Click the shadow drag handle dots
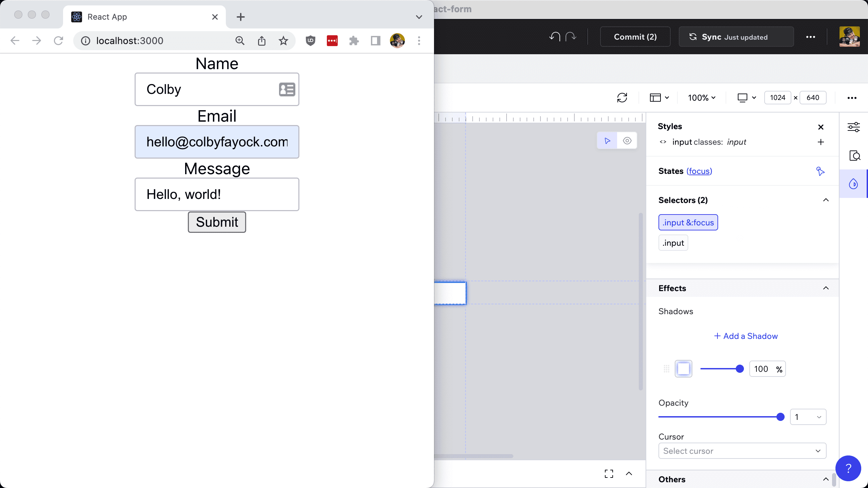868x488 pixels. 666,369
